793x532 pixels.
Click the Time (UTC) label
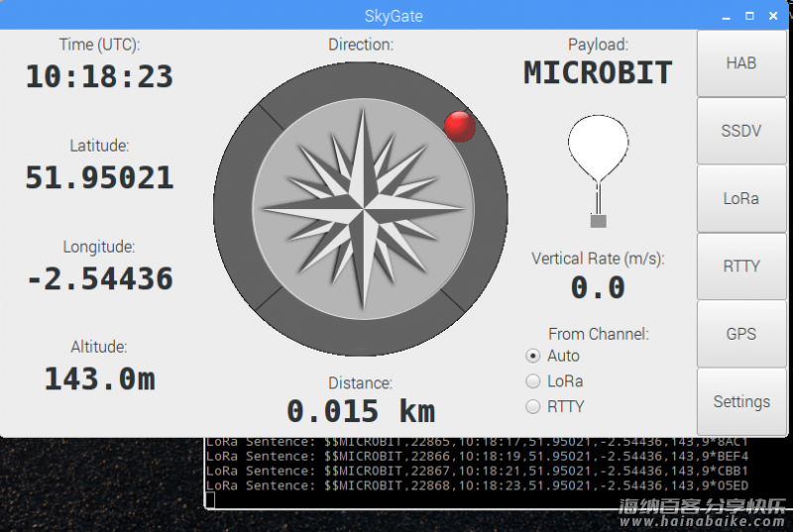(100, 45)
